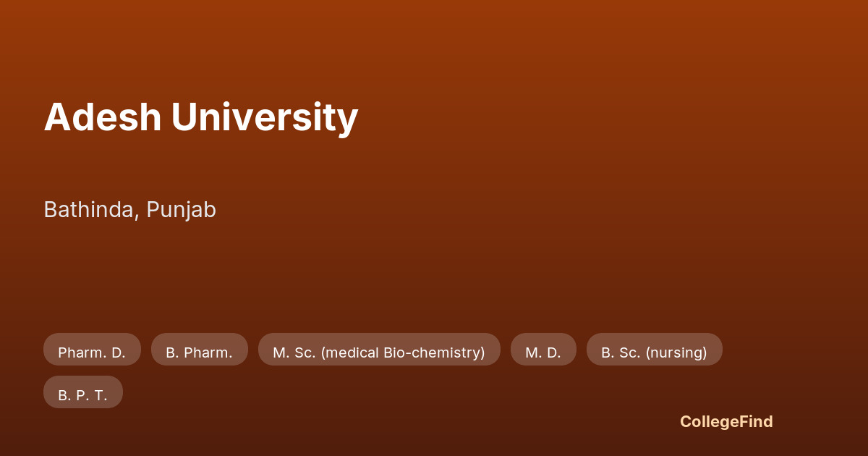
Task: Click "Bathinda" in the location line
Action: 90,210
